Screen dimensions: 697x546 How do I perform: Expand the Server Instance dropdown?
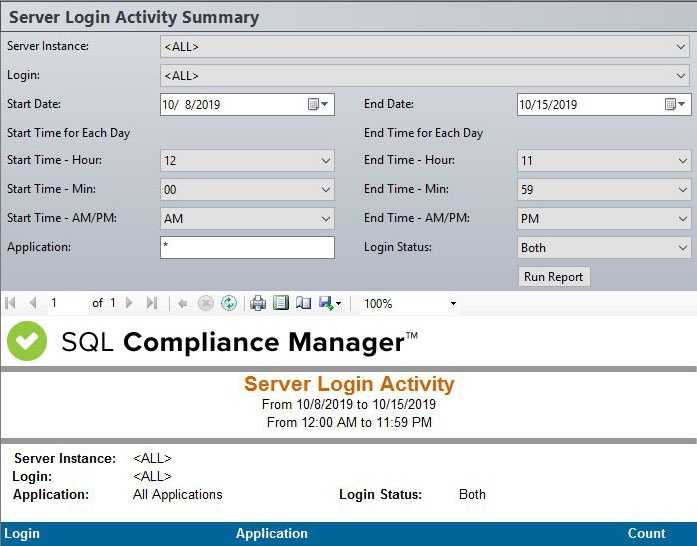point(681,46)
